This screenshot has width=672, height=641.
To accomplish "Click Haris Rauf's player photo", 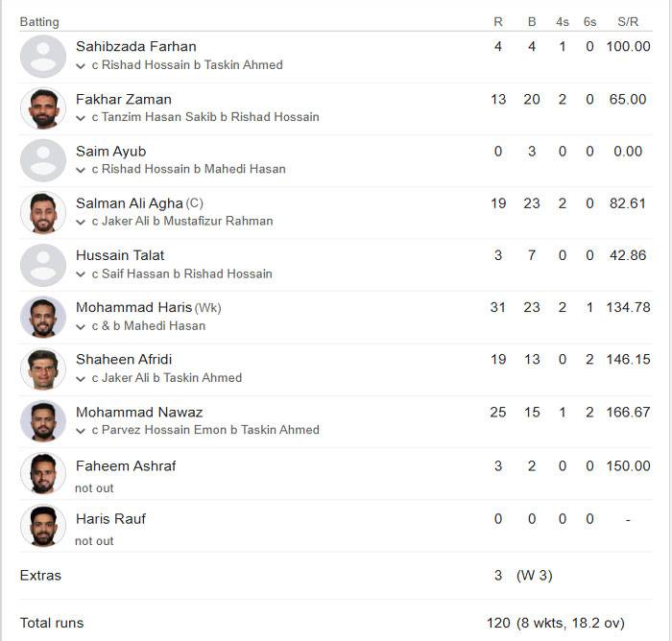I will [43, 526].
